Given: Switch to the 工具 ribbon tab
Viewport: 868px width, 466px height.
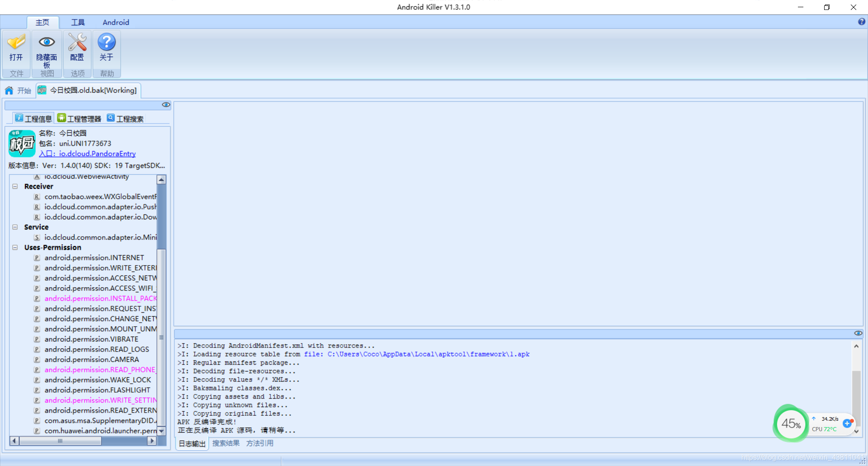Looking at the screenshot, I should pos(78,22).
